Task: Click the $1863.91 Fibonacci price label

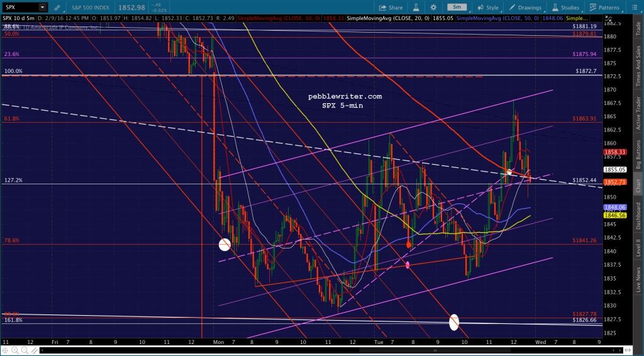Action: (584, 119)
